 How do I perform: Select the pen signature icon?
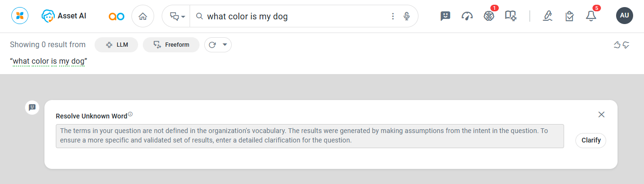point(548,16)
